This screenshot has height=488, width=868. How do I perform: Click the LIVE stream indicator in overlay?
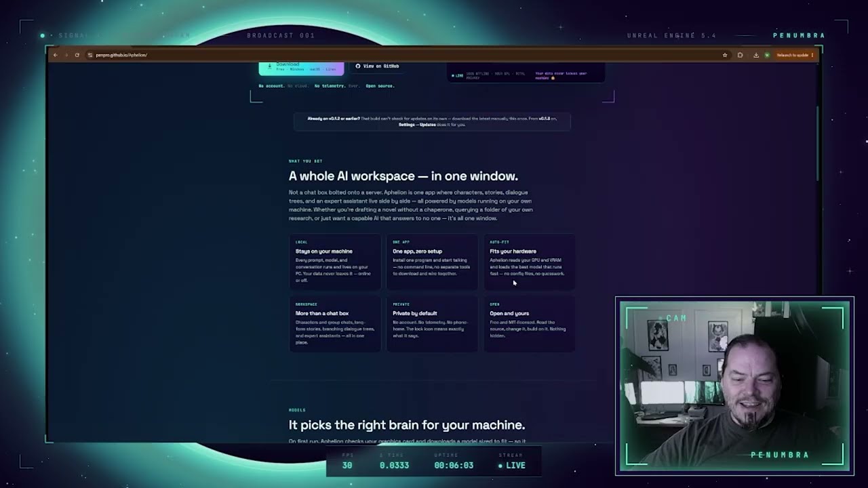[x=512, y=466]
